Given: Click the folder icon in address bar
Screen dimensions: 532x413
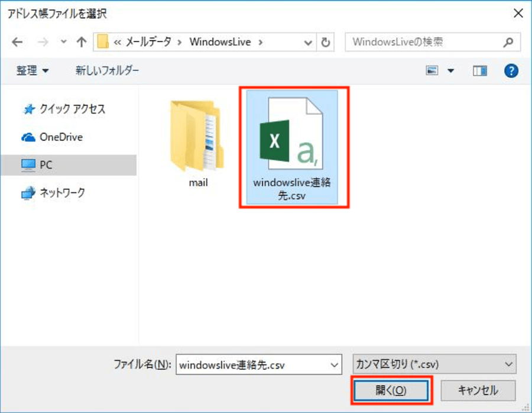Looking at the screenshot, I should tap(103, 42).
